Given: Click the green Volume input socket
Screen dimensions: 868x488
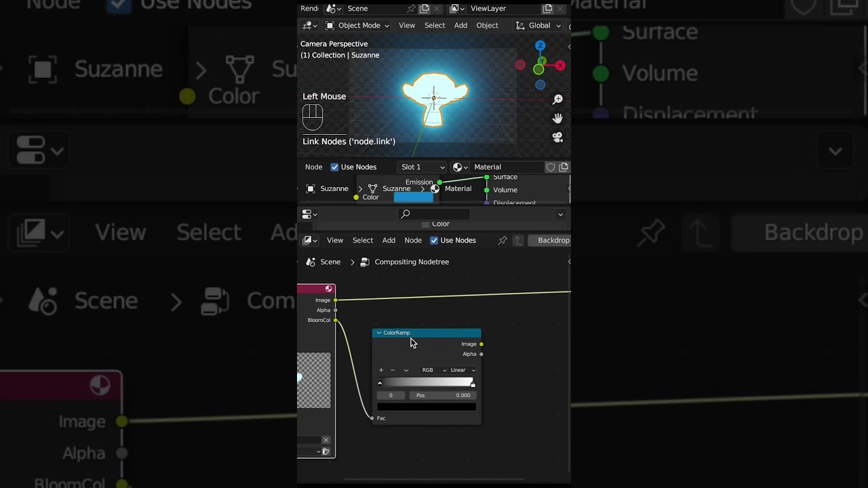Looking at the screenshot, I should [x=487, y=190].
